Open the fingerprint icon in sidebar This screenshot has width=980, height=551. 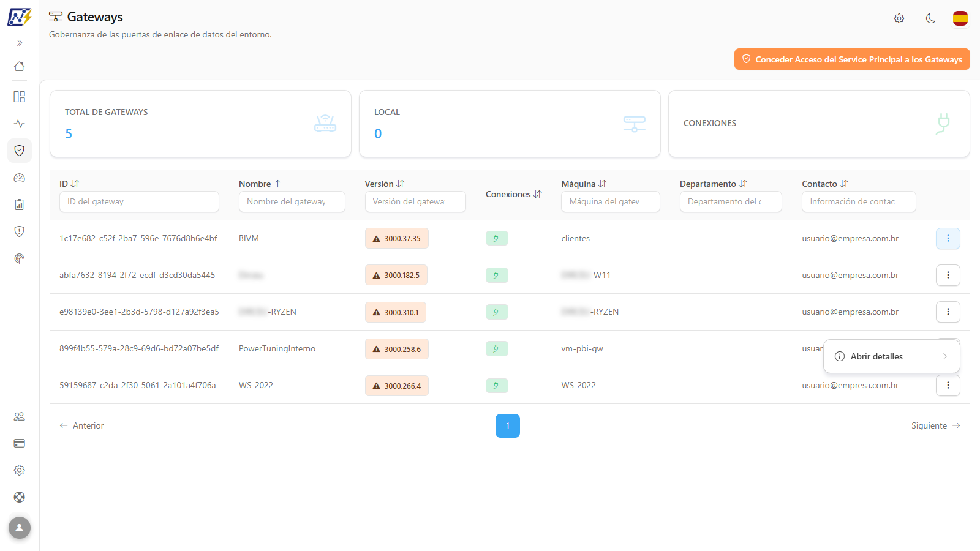tap(20, 258)
